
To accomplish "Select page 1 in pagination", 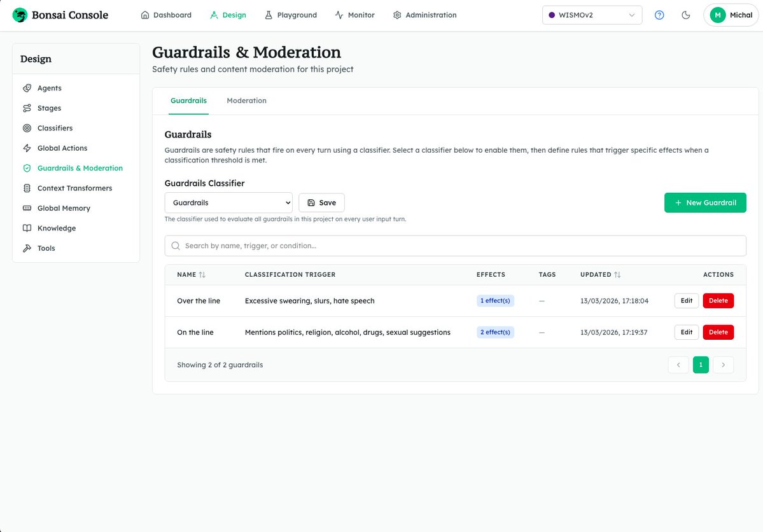I will [x=701, y=365].
